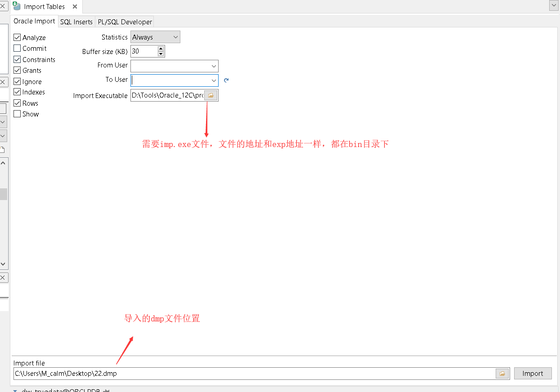Switch to Oracle Import tab

34,21
